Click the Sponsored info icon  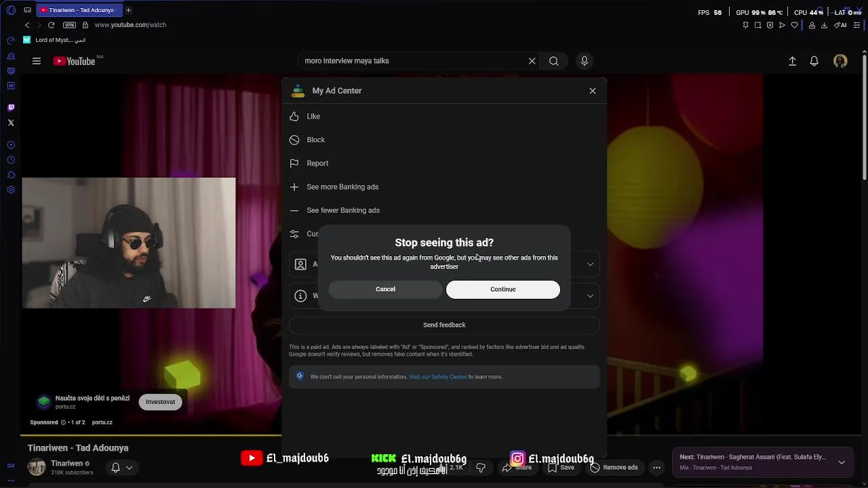pos(63,422)
